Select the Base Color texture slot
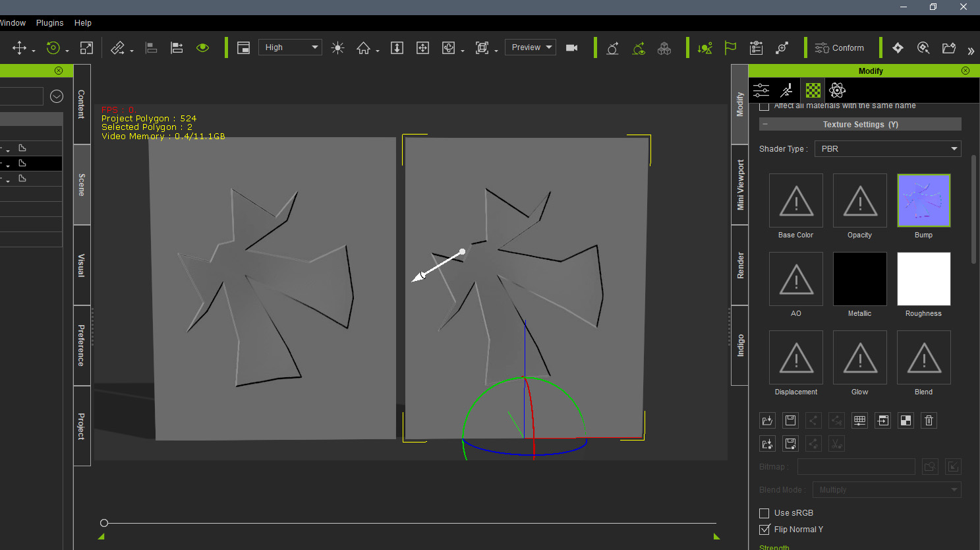980x550 pixels. (x=796, y=200)
